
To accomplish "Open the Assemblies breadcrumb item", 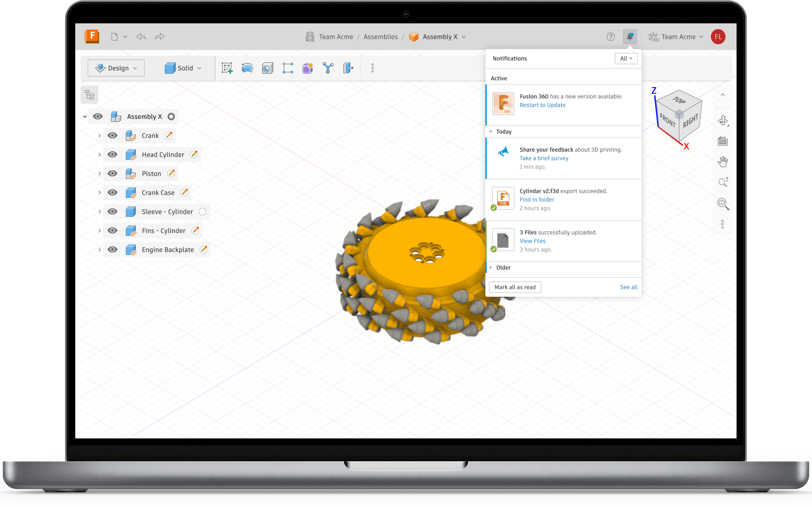I will pos(380,37).
